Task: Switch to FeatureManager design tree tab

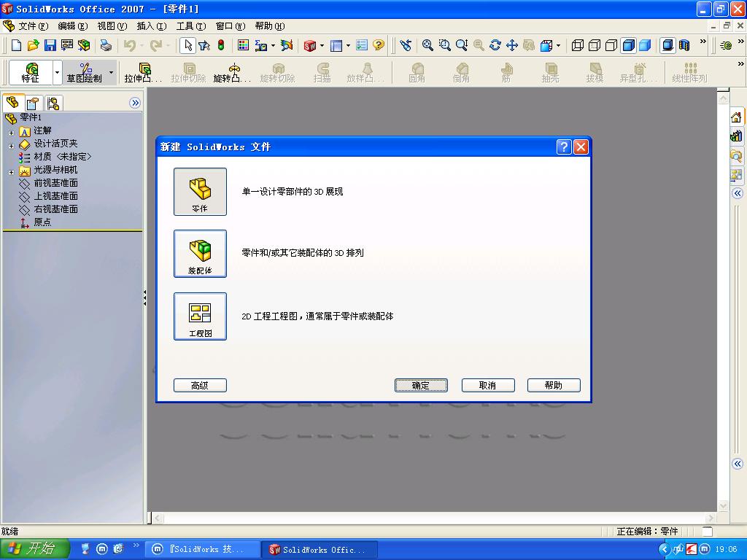Action: (12, 102)
